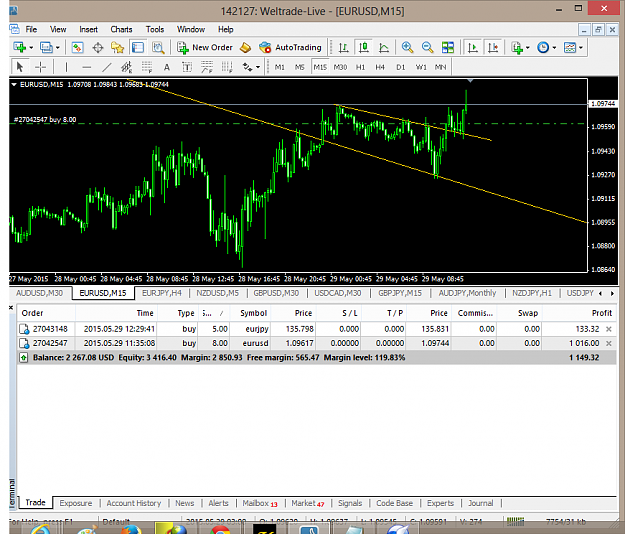Expand the arrows objects dropdown

pos(257,67)
